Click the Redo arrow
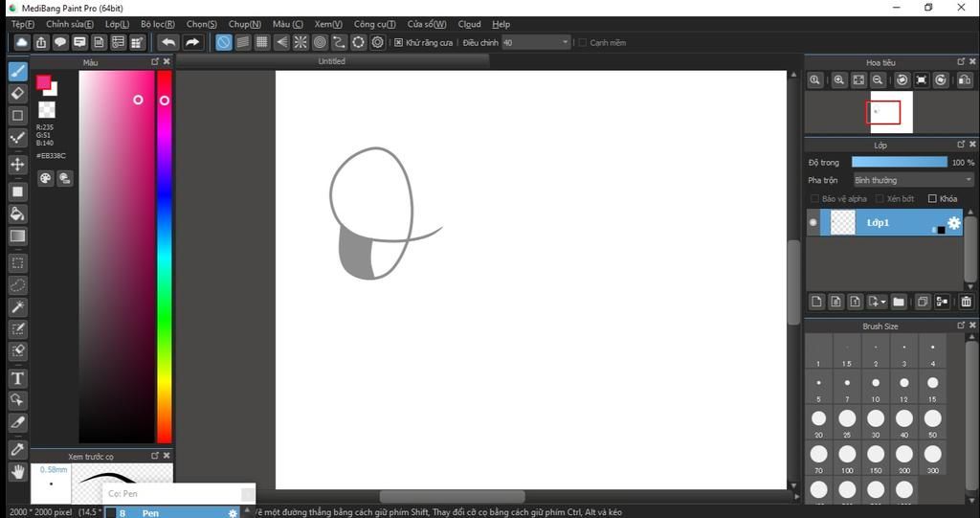 [192, 42]
